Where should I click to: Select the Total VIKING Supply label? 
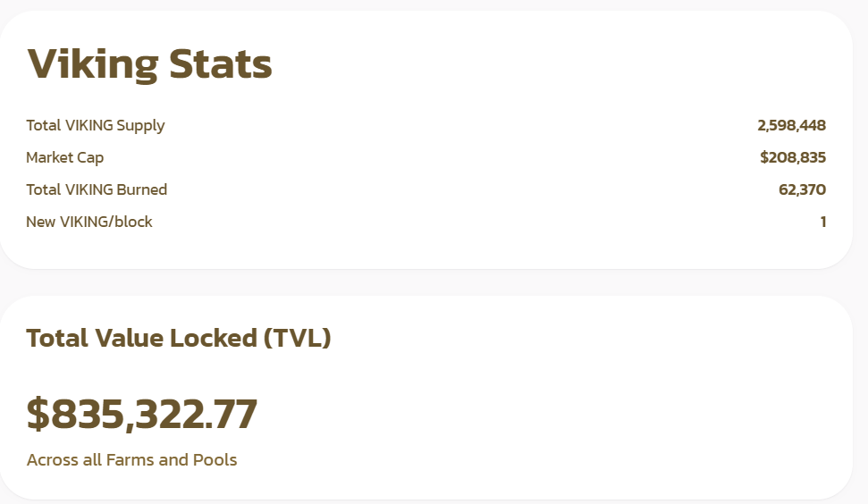tap(96, 126)
